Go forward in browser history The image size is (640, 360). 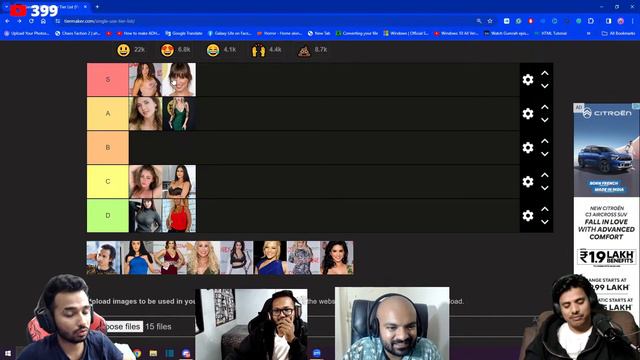coord(19,21)
